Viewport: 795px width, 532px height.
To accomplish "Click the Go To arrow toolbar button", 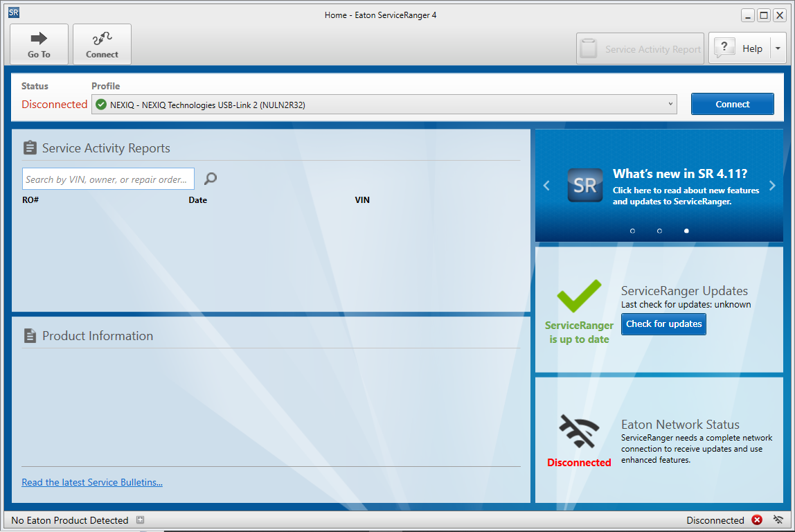I will click(39, 44).
